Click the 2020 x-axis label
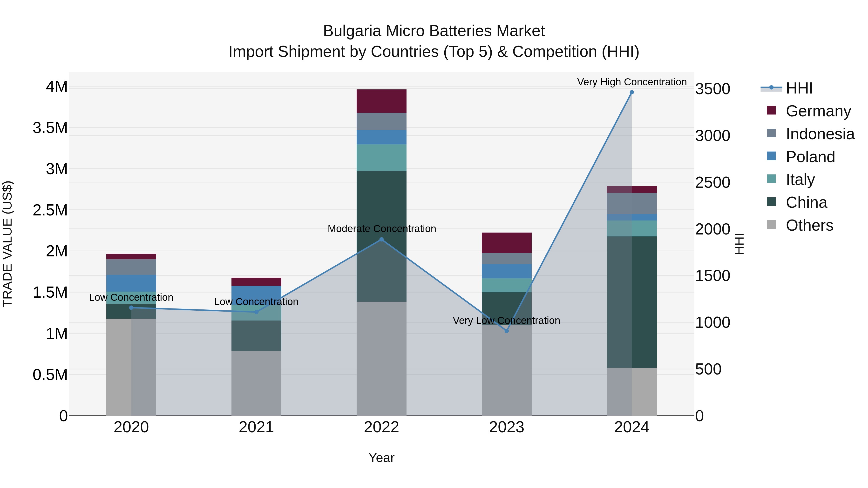Viewport: 868px width, 488px height. (x=131, y=427)
